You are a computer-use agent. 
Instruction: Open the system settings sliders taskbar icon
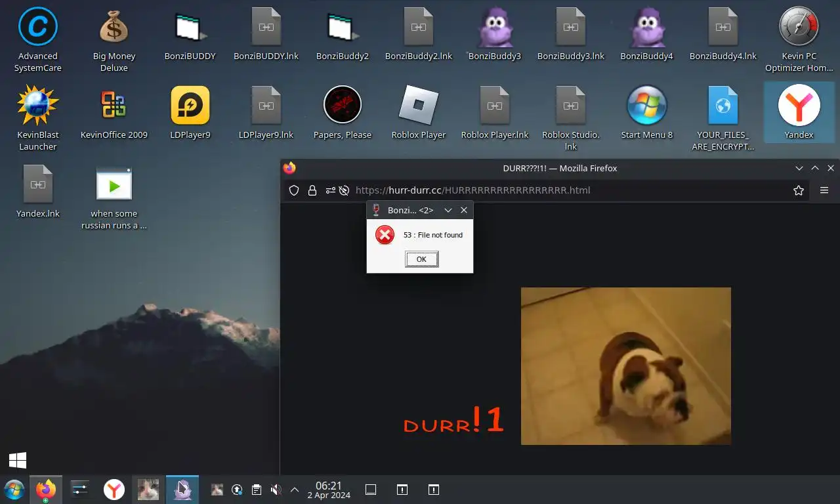coord(80,490)
